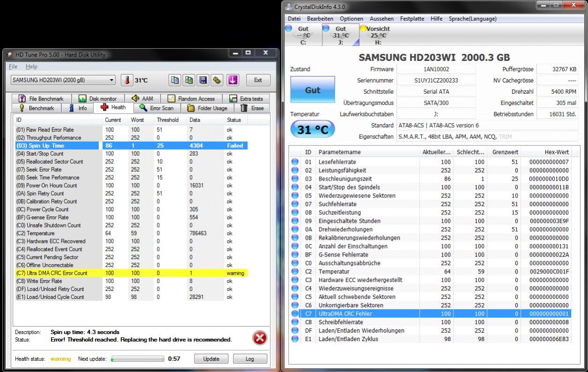This screenshot has height=372, width=588.
Task: Click status orb for BF G-Sense Fehlerrate
Action: (x=295, y=255)
